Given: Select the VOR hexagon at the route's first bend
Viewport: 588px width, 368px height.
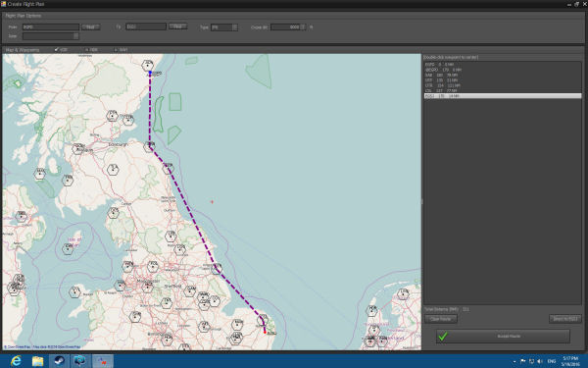Looking at the screenshot, I should 149,146.
